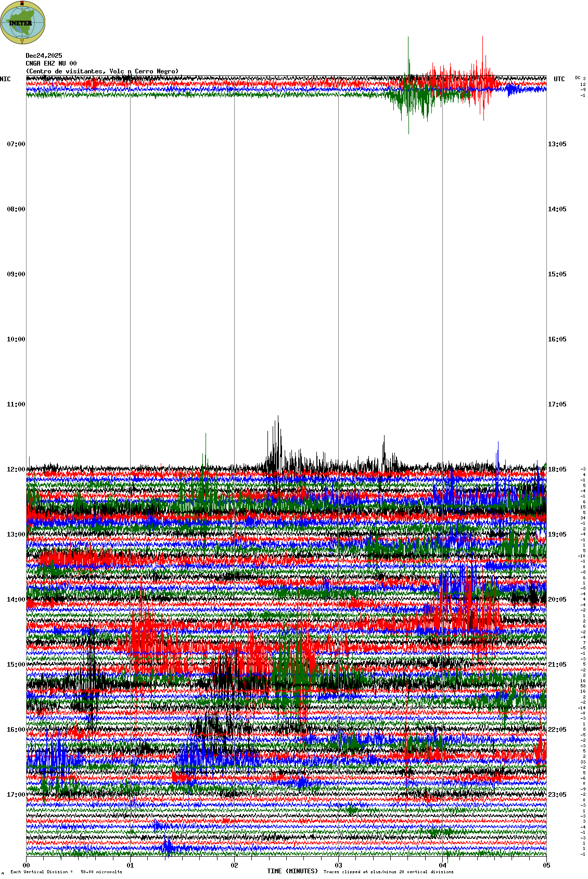588x879 pixels.
Task: Click the DC offset column header
Action: (x=578, y=78)
